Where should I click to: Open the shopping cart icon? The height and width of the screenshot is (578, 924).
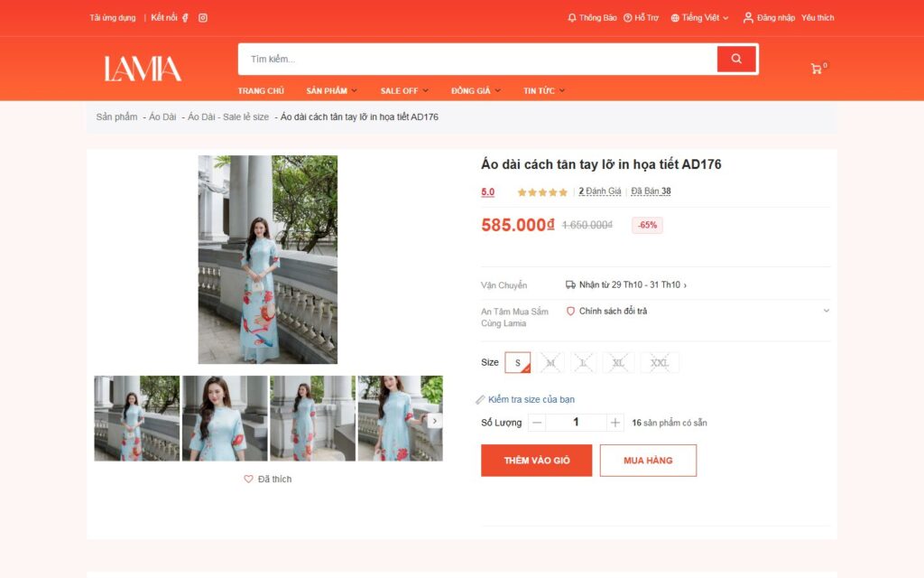(816, 69)
